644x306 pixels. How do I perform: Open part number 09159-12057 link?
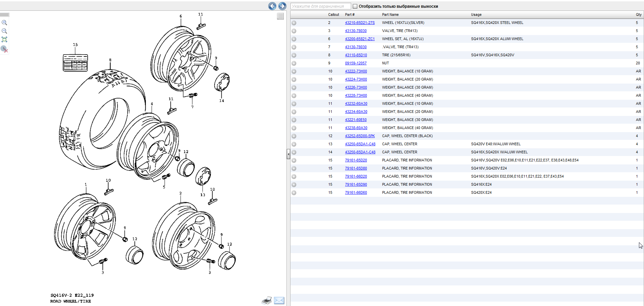(356, 63)
